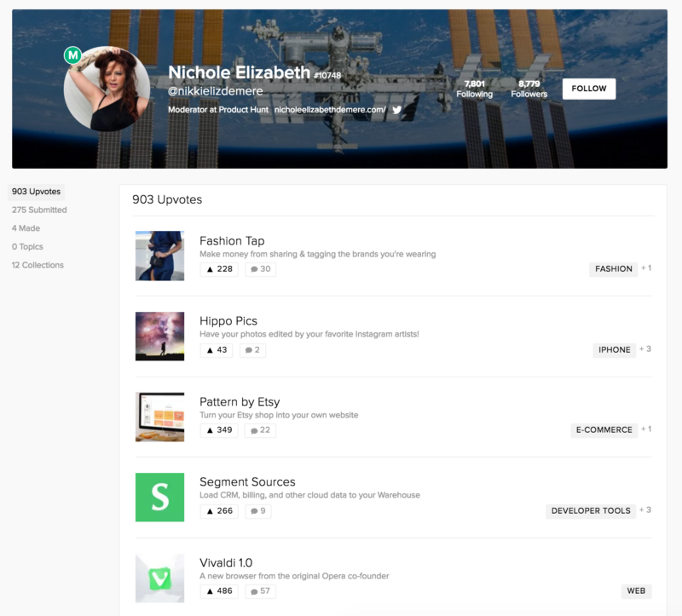Click the Hippo Pics description text
Viewport: 682px width, 616px height.
click(x=309, y=334)
